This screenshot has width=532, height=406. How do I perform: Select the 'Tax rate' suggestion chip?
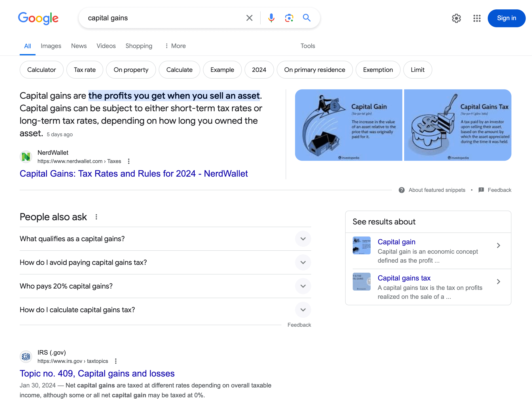[85, 70]
